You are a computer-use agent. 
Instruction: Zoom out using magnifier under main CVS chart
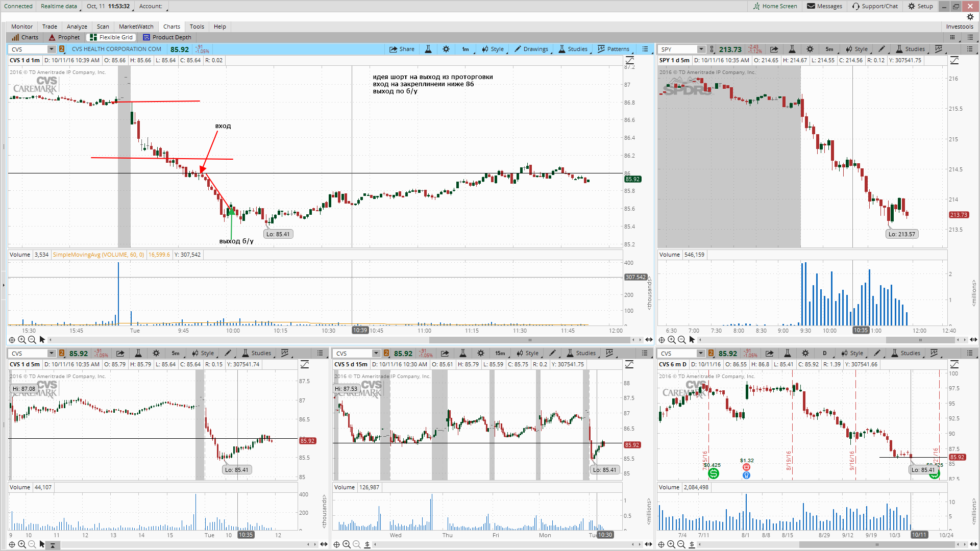click(x=32, y=340)
